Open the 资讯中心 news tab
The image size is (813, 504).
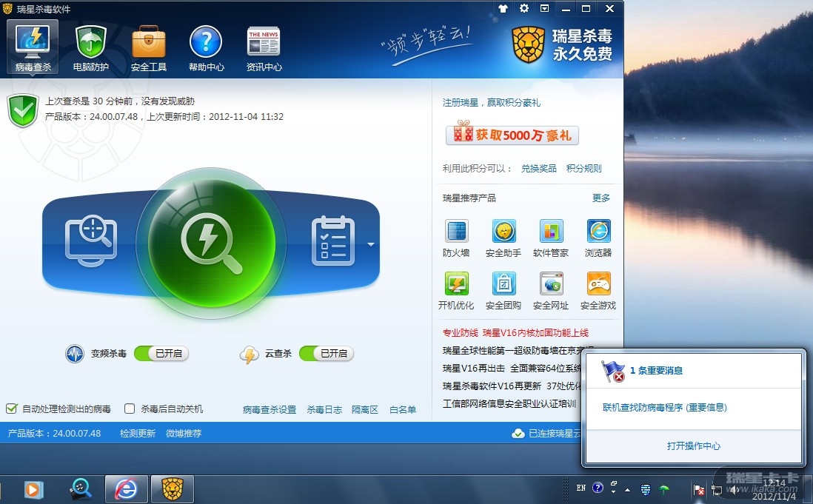coord(264,48)
